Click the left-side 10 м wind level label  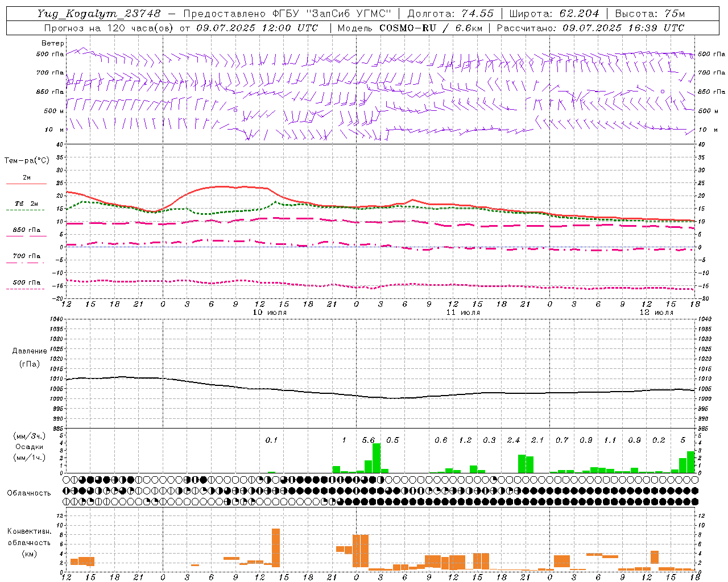[x=55, y=130]
